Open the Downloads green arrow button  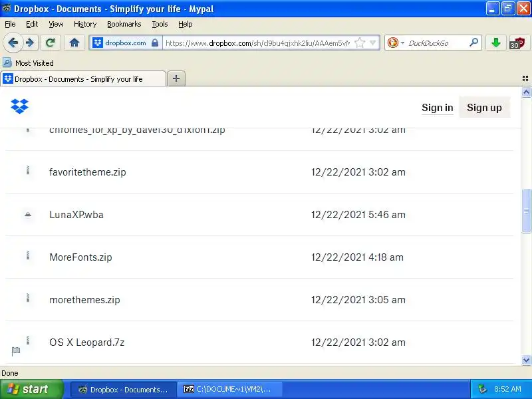click(495, 43)
